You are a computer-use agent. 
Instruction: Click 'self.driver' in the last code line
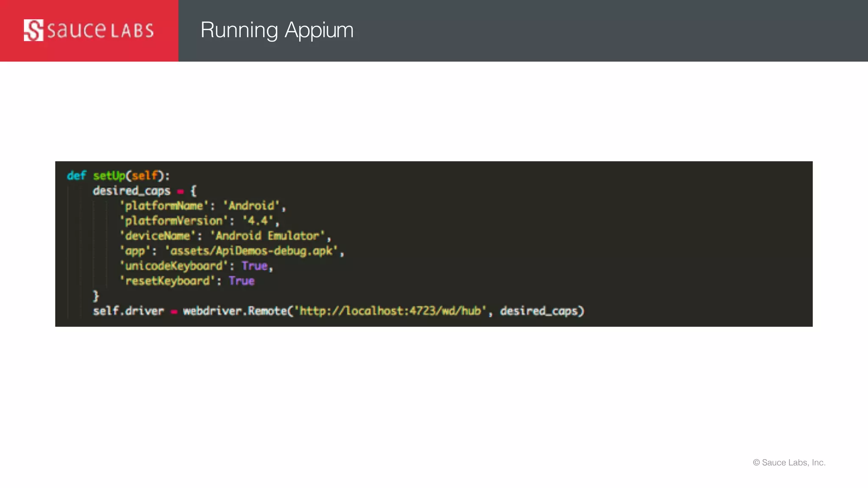point(128,311)
